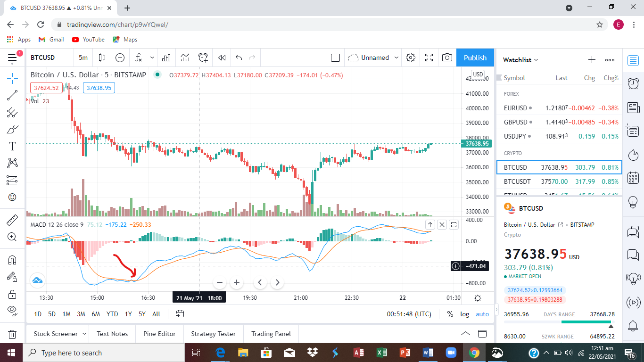Open the financials bar chart icon
Screen dimensions: 644x362
point(166,58)
